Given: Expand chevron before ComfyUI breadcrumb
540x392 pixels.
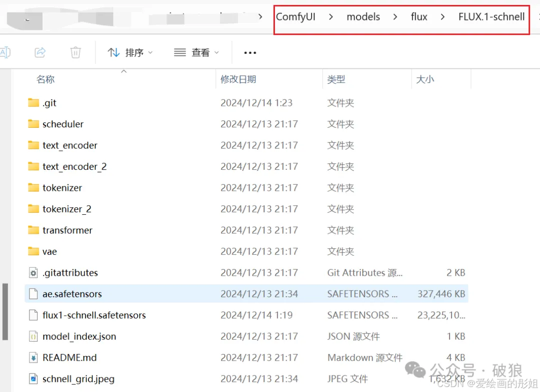Looking at the screenshot, I should click(x=260, y=16).
